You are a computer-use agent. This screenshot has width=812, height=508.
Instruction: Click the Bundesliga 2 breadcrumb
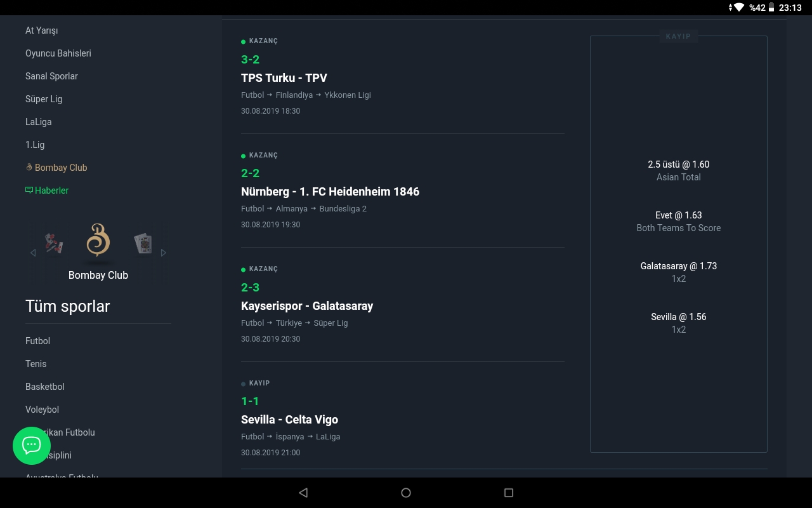click(x=343, y=209)
